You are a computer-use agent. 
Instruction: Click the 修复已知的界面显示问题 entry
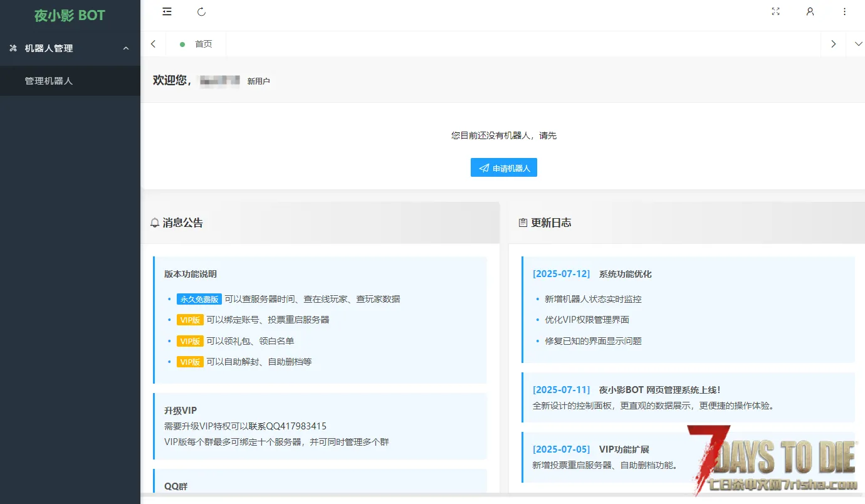pos(594,341)
